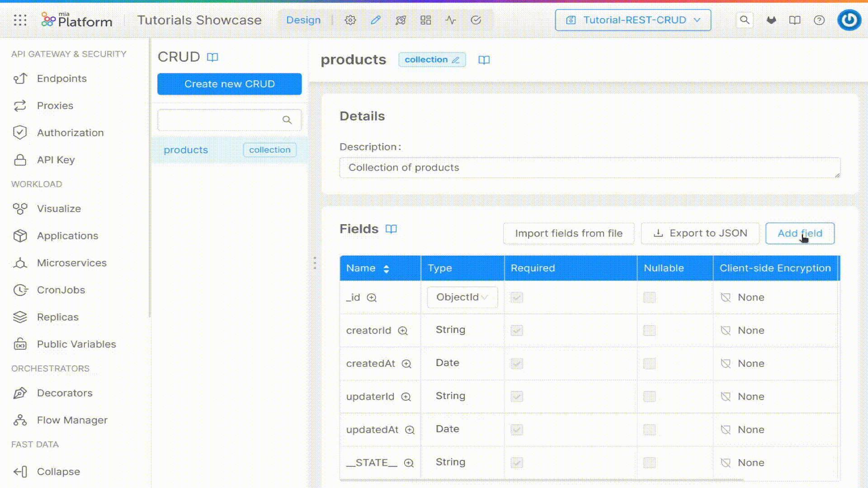
Task: Open Microservices in the sidebar
Action: [71, 263]
